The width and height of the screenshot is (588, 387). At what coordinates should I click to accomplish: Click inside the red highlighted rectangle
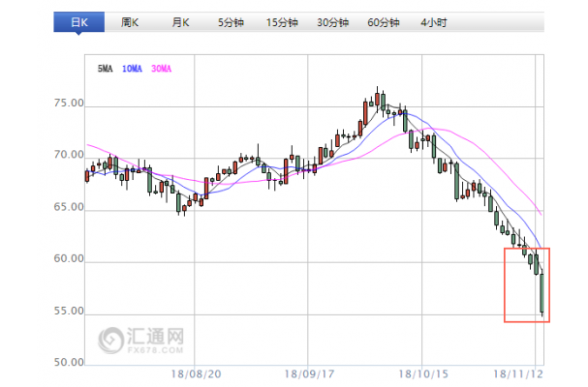527,284
